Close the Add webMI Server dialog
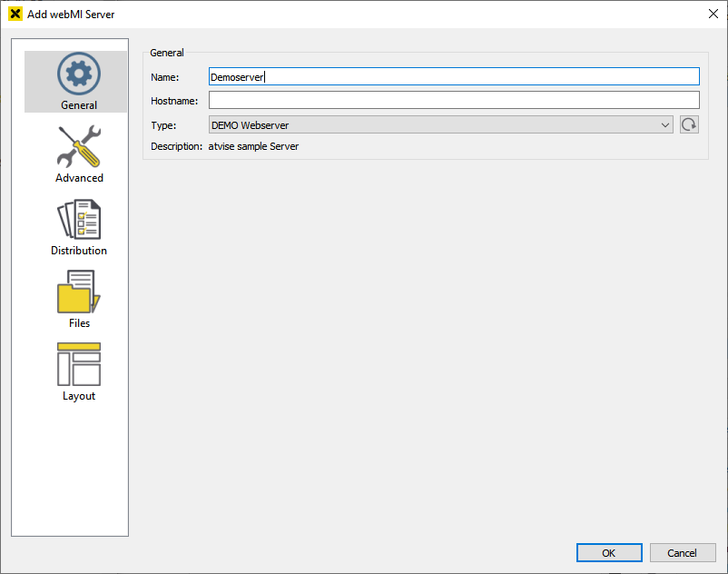 [712, 14]
